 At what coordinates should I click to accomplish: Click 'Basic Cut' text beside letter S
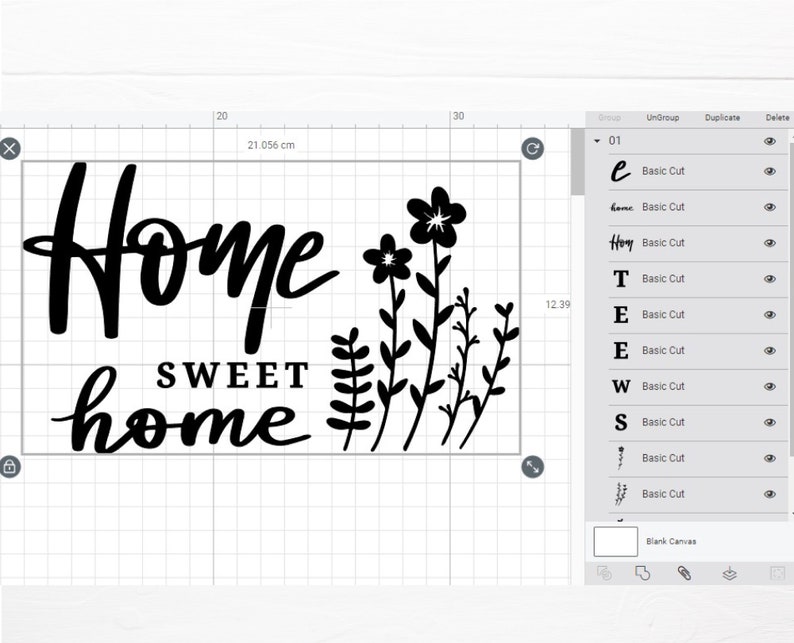[663, 422]
